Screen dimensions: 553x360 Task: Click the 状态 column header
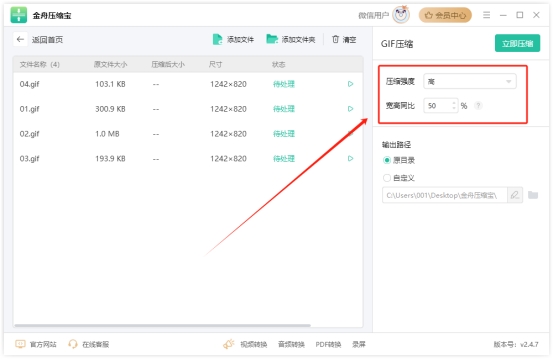tap(279, 65)
